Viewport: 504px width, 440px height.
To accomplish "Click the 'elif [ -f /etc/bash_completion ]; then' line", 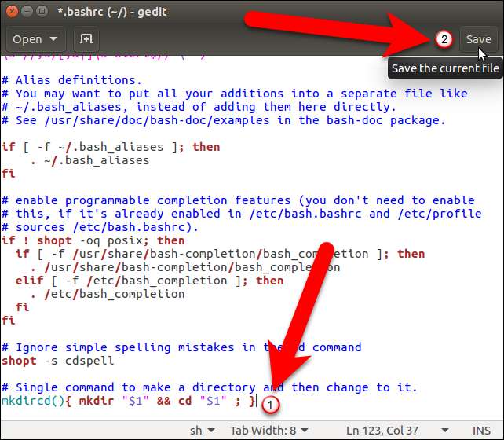I will click(149, 280).
